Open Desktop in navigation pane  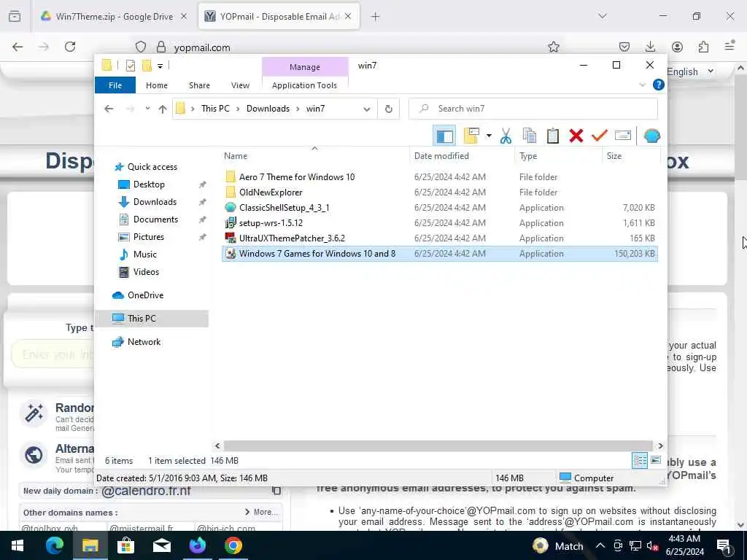coord(149,184)
